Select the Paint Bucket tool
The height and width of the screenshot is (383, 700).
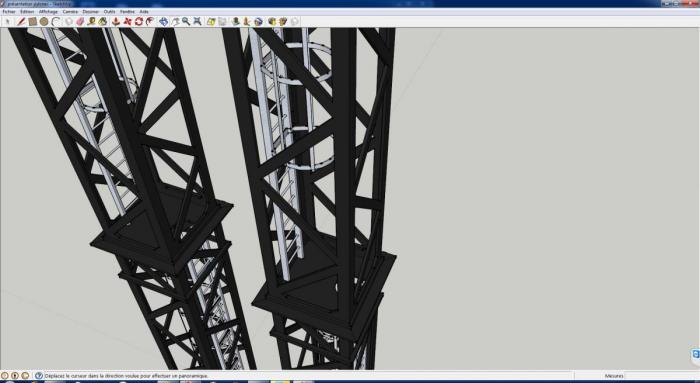click(x=103, y=21)
